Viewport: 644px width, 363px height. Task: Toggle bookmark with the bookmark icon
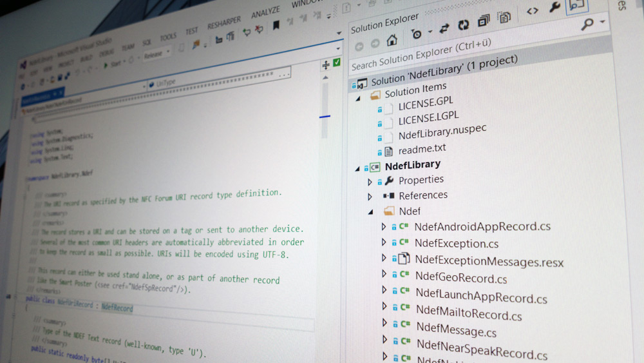[x=276, y=25]
